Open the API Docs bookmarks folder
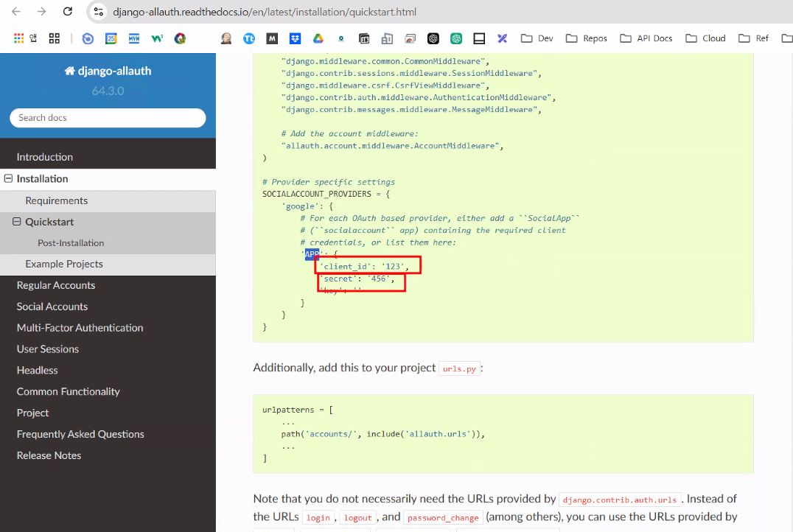 [x=646, y=38]
